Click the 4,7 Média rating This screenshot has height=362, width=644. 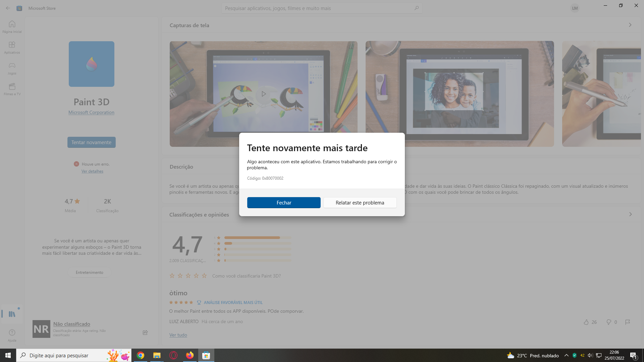pos(72,205)
